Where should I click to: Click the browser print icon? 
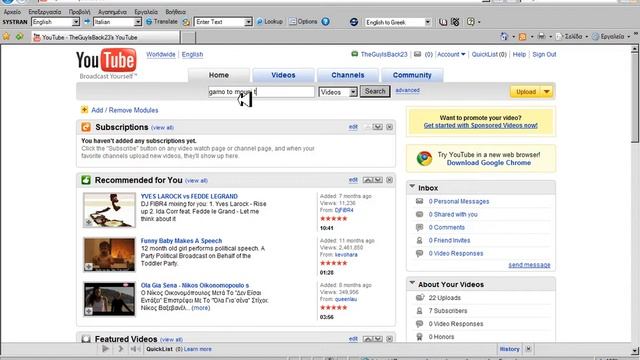point(541,37)
